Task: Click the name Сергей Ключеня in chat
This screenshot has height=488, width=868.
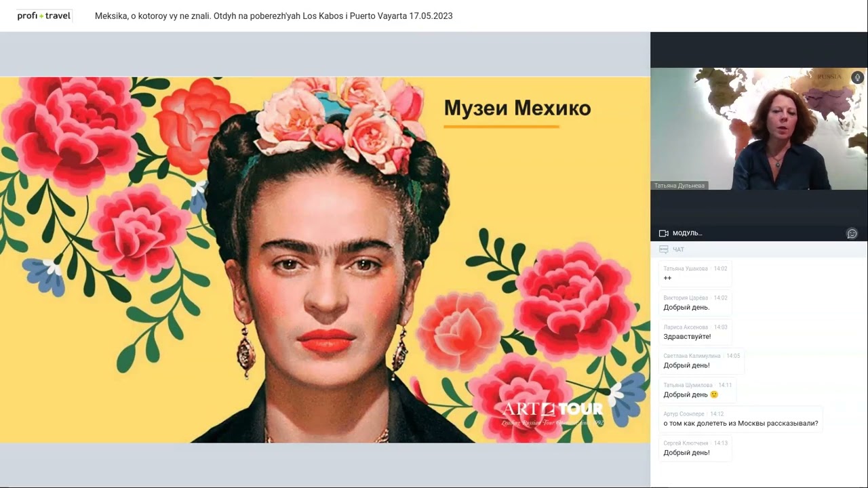Action: pos(686,443)
